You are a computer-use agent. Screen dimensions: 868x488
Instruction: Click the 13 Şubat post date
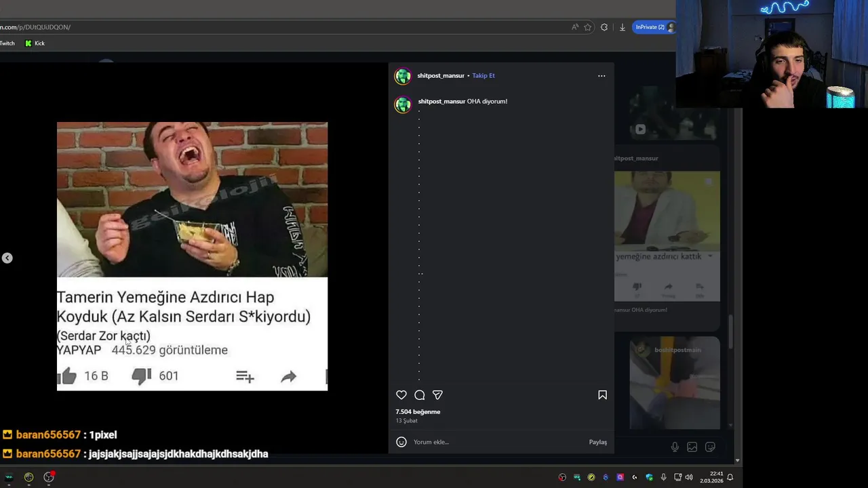tap(406, 421)
